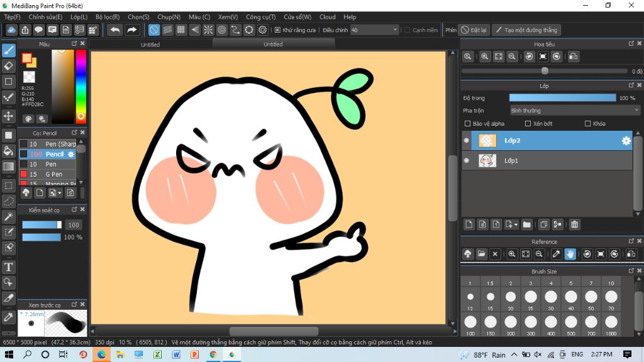Viewport: 644px width, 362px height.
Task: Click the Undo arrow in toolbar
Action: [x=114, y=30]
